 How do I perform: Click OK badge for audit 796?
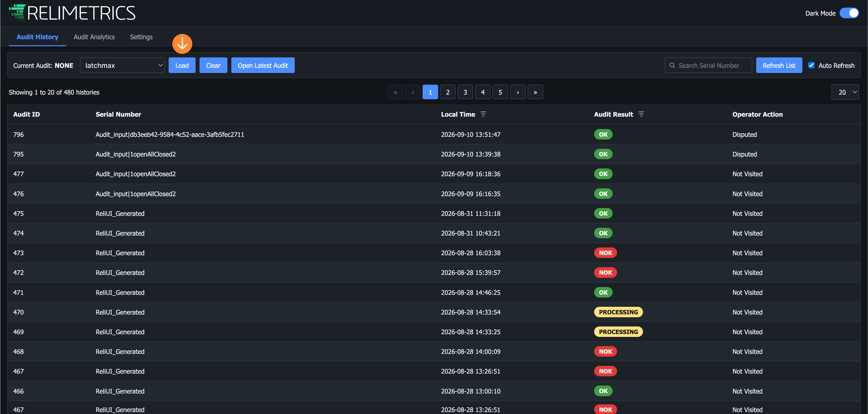[603, 135]
